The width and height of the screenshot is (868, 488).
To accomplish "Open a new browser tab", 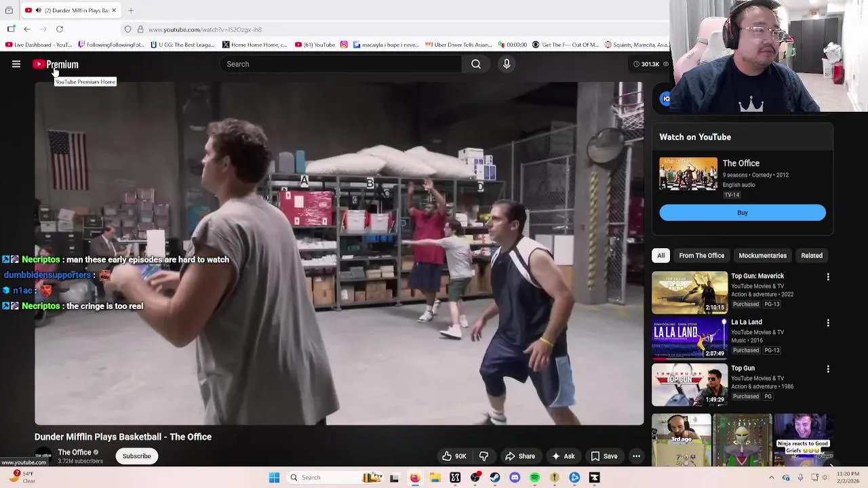I will 131,10.
